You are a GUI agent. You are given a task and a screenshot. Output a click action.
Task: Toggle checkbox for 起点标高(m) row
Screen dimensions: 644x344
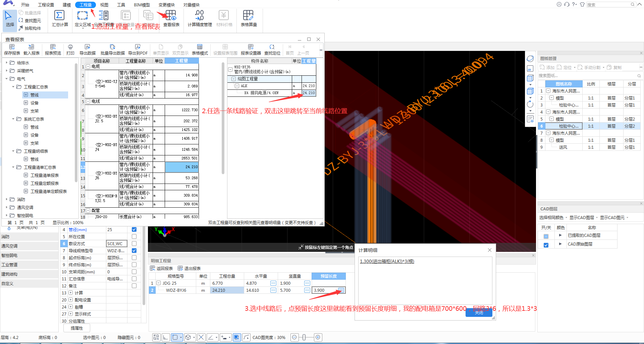(134, 258)
